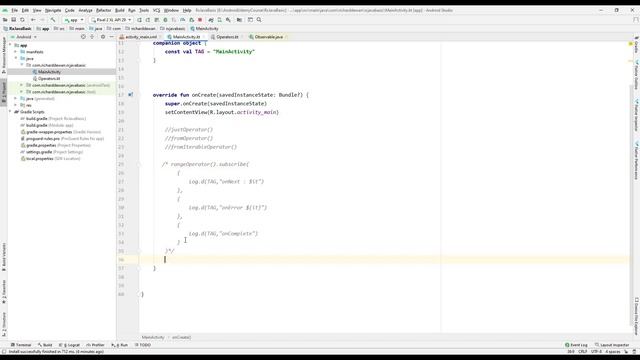Open the app run configuration dropdown

tap(73, 20)
